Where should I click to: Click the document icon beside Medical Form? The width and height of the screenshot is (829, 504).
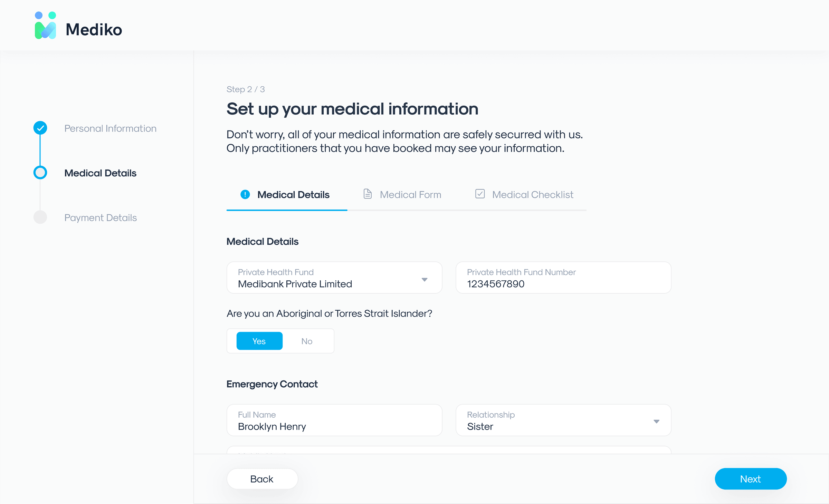(368, 194)
